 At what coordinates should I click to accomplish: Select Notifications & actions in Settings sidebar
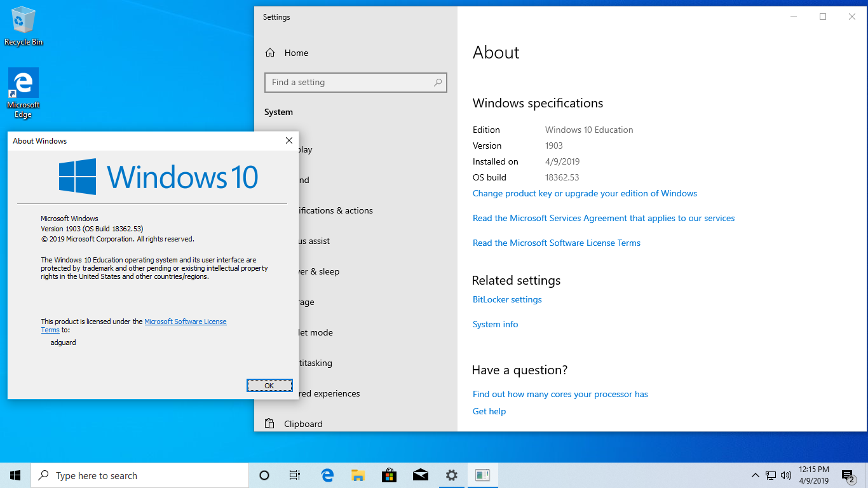click(337, 210)
